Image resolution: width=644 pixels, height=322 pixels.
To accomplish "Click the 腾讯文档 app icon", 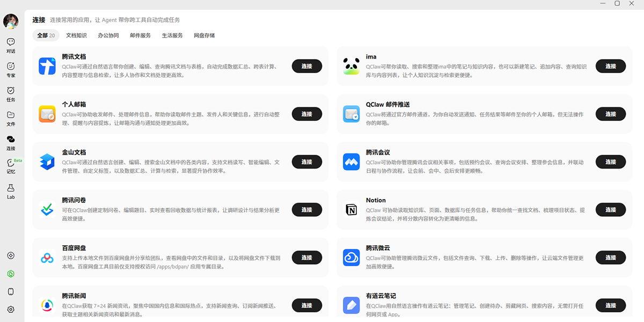I will 47,66.
